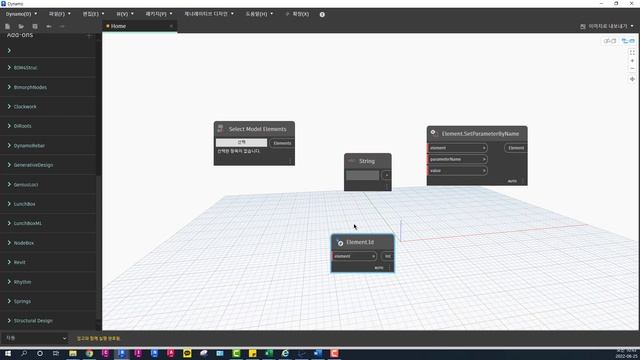Click the Windows Start button
The height and width of the screenshot is (360, 640).
click(x=7, y=353)
